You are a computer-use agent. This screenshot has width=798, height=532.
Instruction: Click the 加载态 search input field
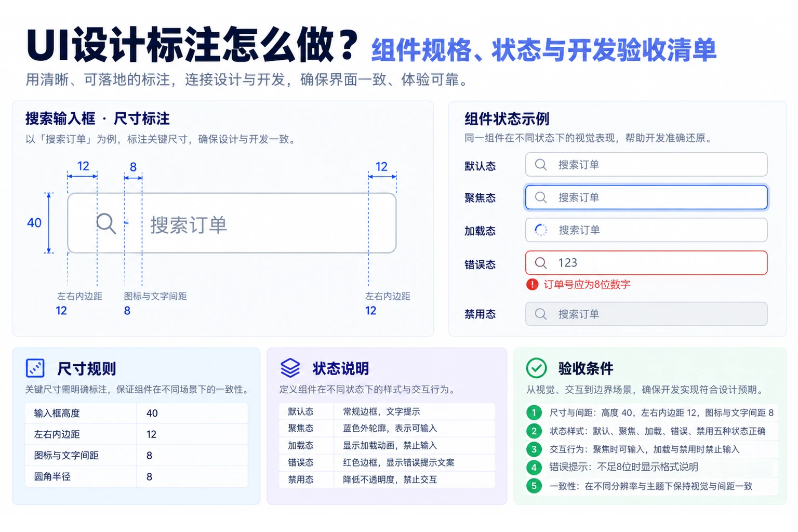[646, 230]
